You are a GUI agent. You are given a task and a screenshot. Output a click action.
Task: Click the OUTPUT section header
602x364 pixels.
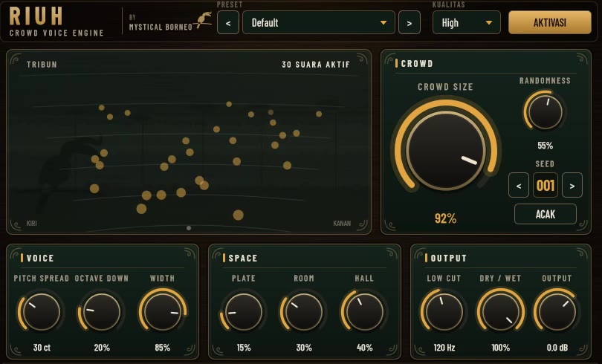tap(448, 258)
